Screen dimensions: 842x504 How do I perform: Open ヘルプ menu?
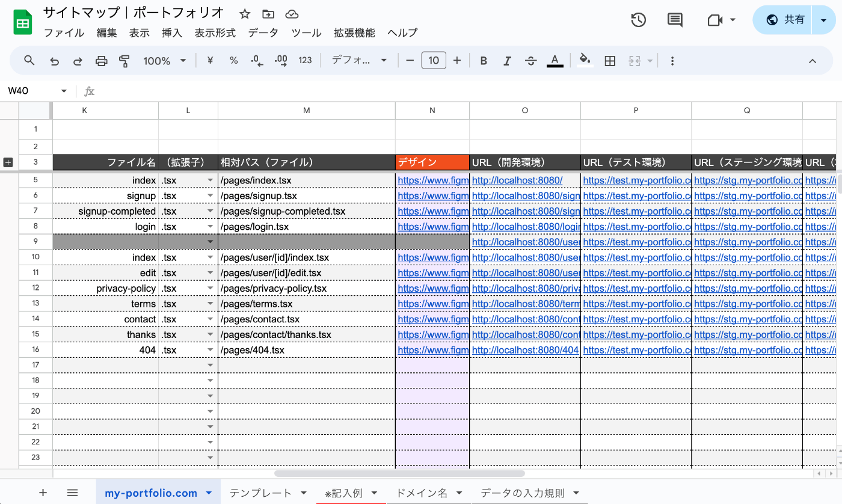(402, 33)
